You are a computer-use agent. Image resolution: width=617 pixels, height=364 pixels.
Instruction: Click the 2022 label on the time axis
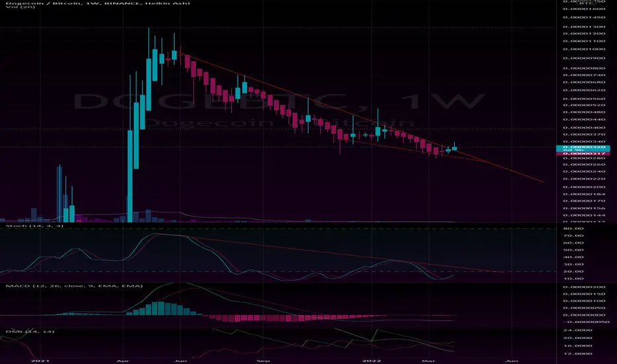tap(371, 361)
